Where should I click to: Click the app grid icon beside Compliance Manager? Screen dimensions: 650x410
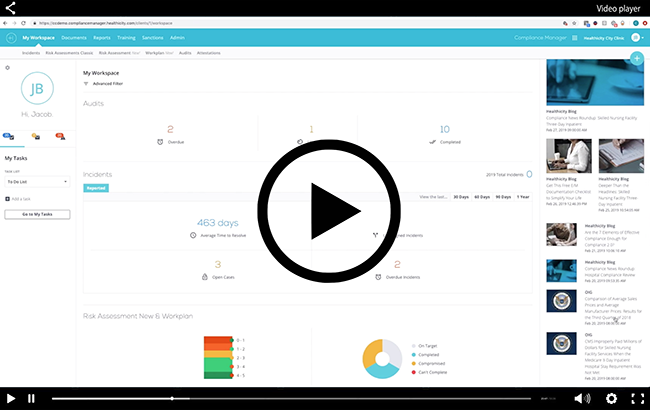[x=575, y=38]
